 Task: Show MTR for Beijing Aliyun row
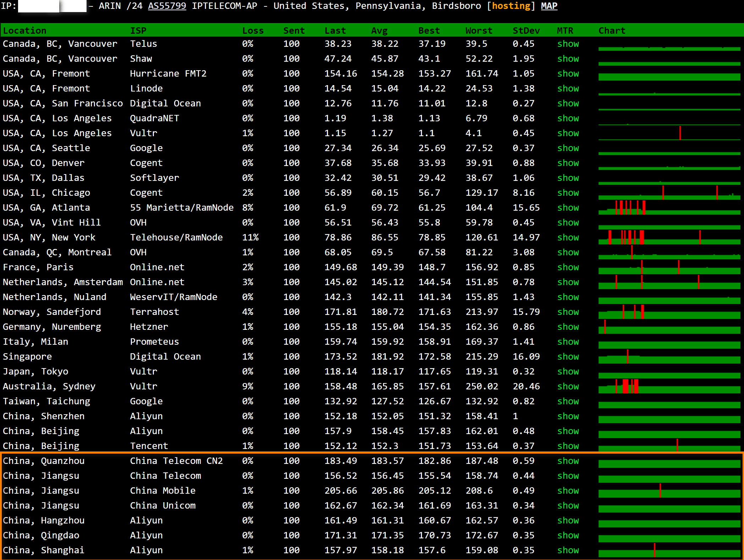coord(568,431)
